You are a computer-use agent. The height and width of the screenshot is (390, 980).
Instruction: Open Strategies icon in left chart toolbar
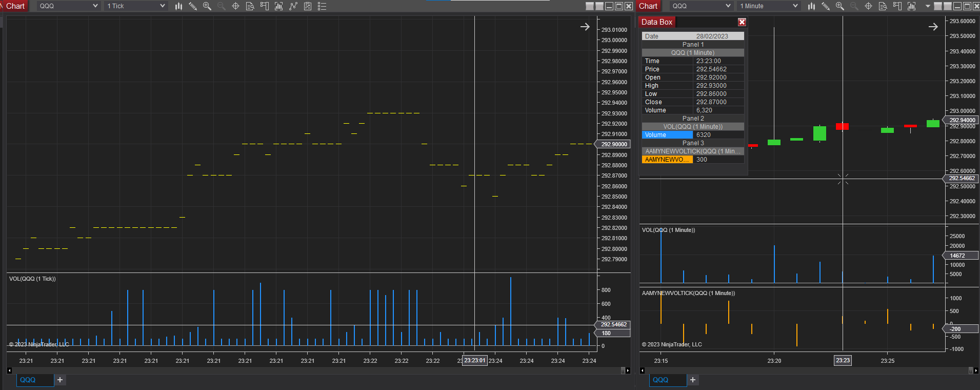pos(293,6)
